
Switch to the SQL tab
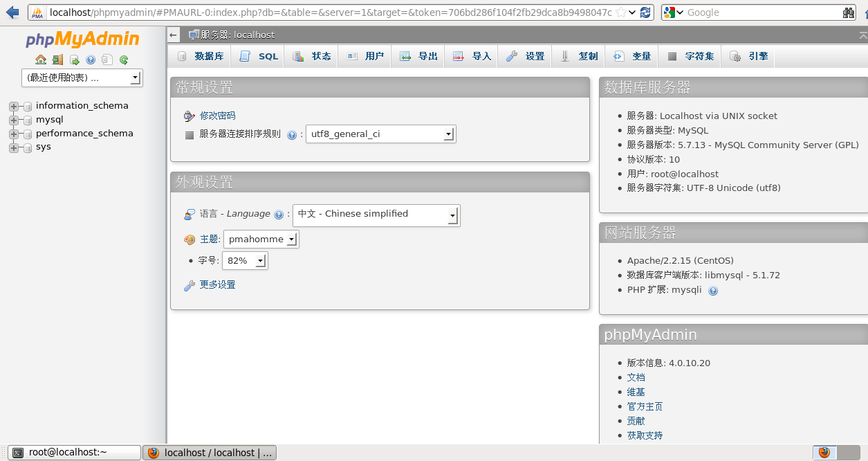tap(259, 57)
